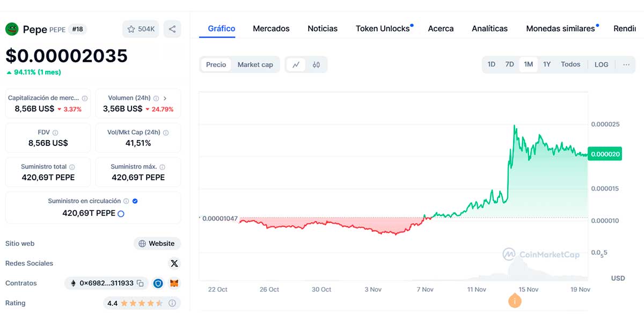The height and width of the screenshot is (322, 644).
Task: Open the Acerca tab
Action: pyautogui.click(x=441, y=28)
